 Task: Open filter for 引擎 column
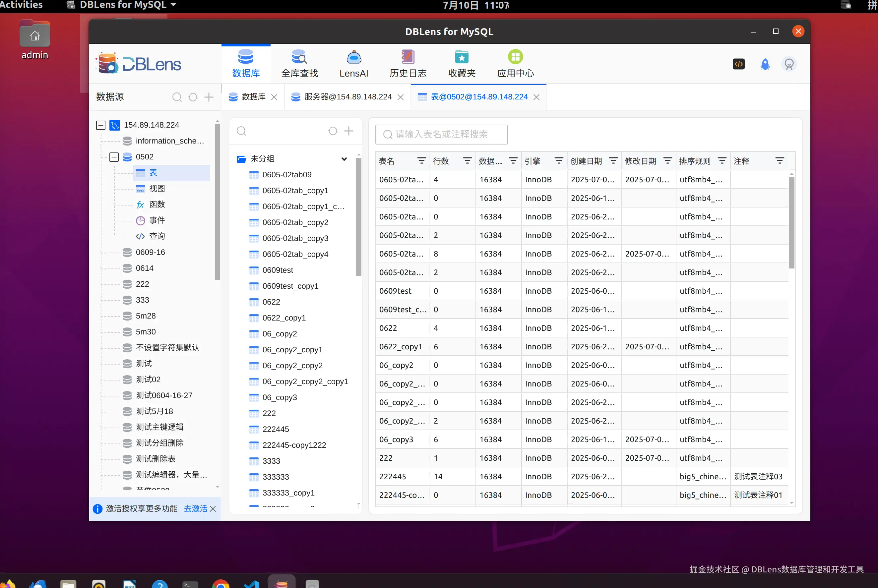pyautogui.click(x=558, y=161)
